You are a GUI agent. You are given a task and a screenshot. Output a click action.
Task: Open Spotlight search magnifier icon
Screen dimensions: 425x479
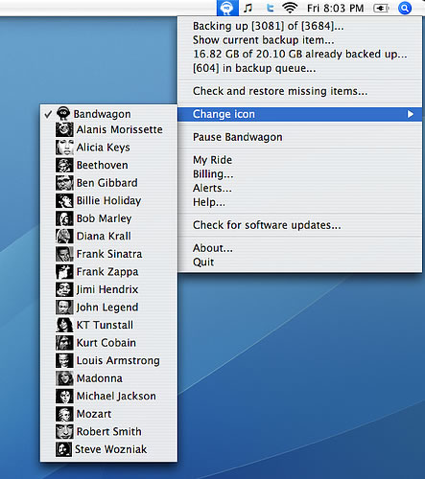405,8
